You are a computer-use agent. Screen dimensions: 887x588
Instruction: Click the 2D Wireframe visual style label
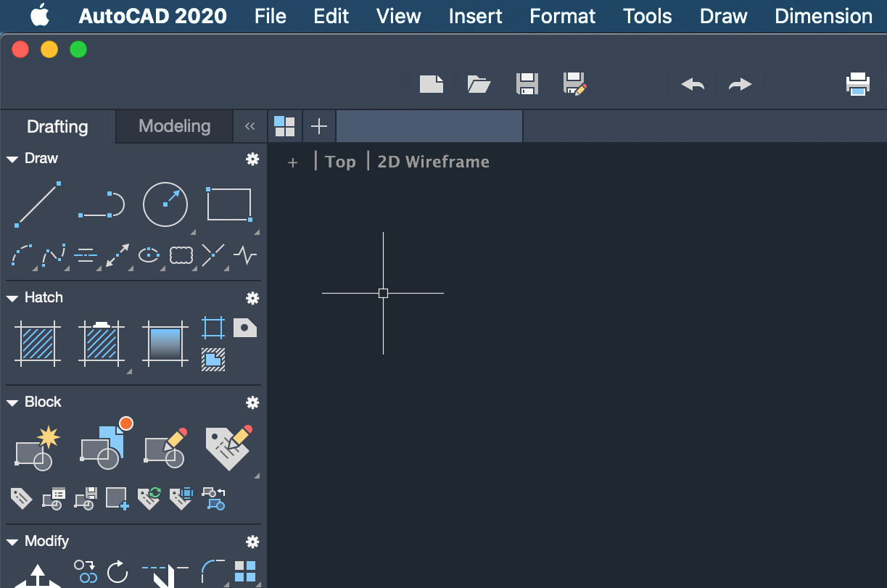tap(433, 162)
